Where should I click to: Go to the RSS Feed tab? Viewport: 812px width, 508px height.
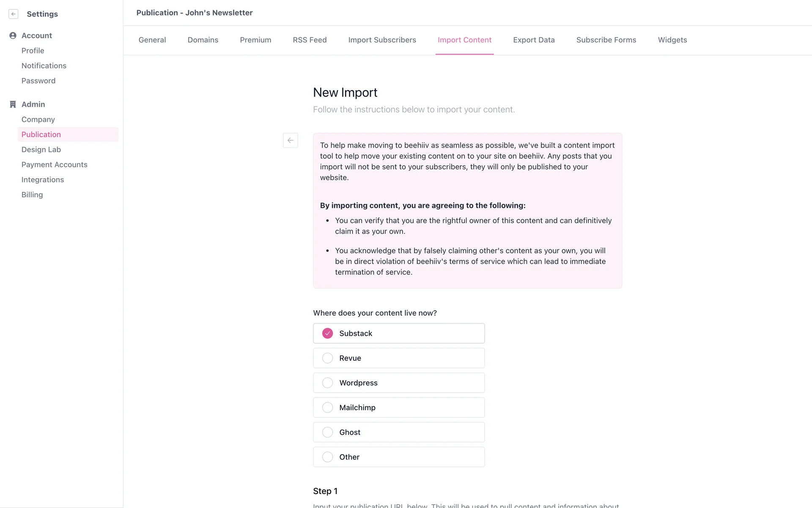tap(310, 40)
